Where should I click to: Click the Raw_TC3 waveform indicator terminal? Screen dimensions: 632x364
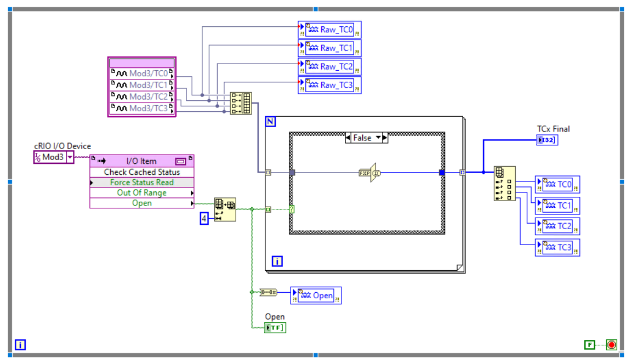(x=329, y=85)
